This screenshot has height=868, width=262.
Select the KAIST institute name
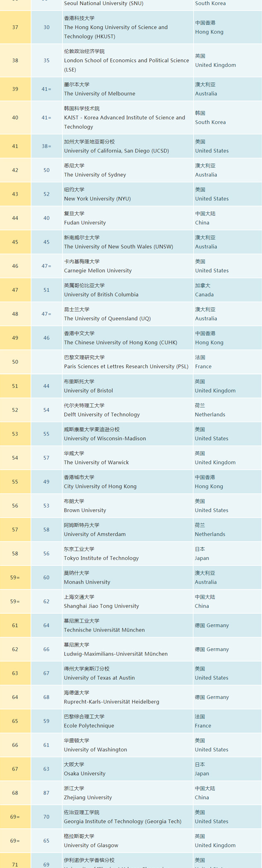(125, 122)
